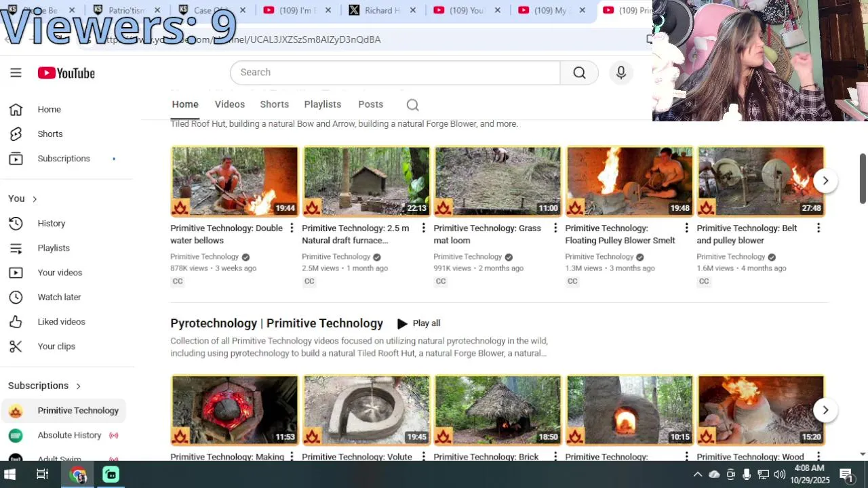This screenshot has width=868, height=488.
Task: Open options for Floating Pulley Blower Smelt
Action: (x=686, y=228)
